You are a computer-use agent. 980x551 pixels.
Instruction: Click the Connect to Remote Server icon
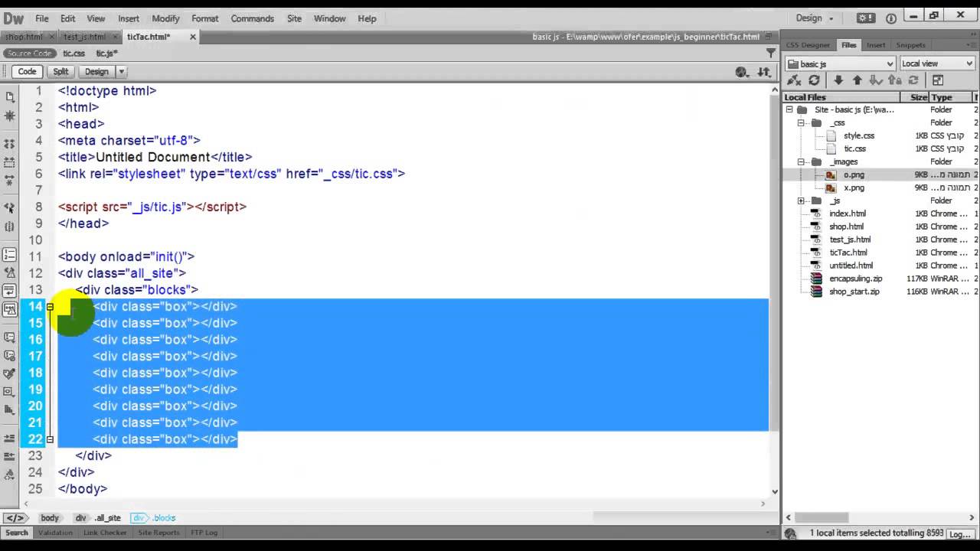tap(794, 80)
